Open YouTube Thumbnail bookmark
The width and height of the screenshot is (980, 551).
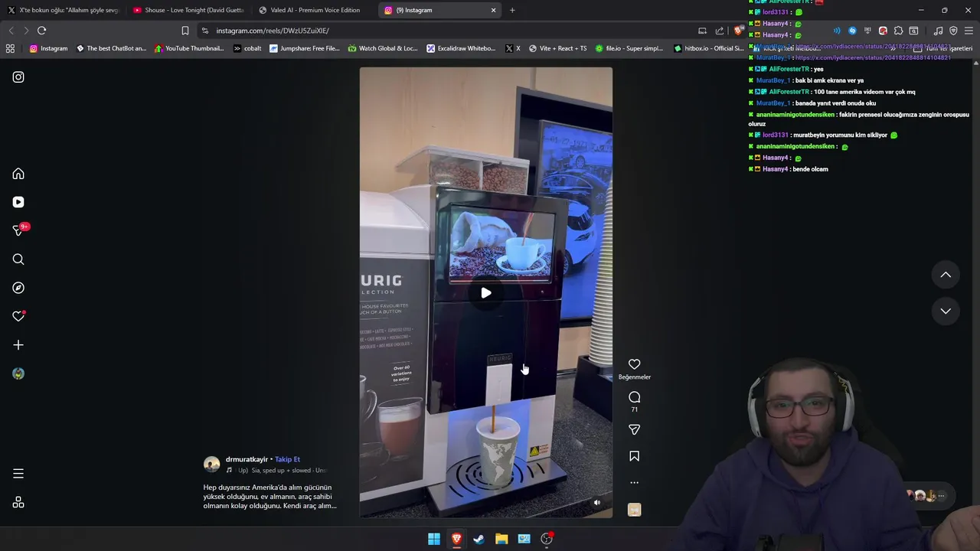click(189, 48)
